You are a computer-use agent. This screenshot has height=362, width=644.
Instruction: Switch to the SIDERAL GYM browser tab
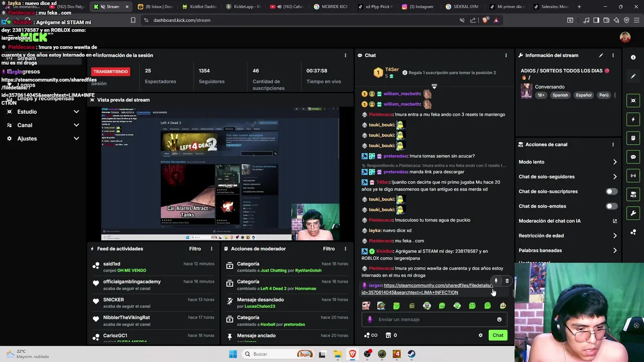[x=461, y=7]
